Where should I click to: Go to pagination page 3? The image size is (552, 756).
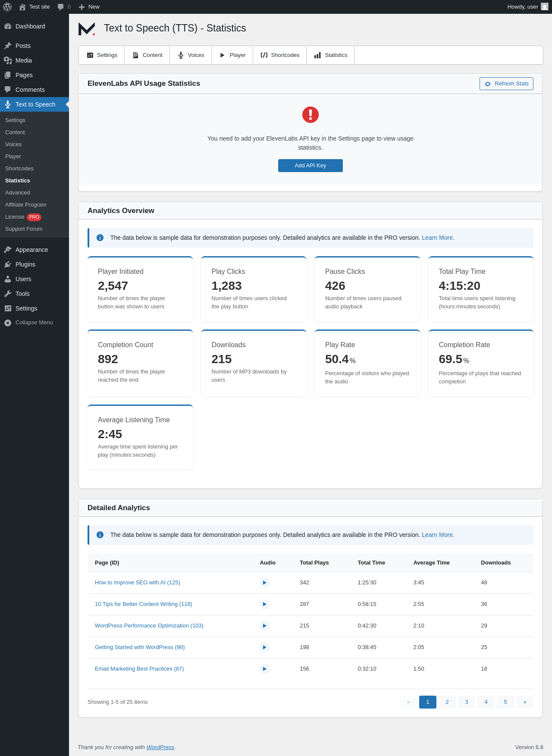point(467,702)
